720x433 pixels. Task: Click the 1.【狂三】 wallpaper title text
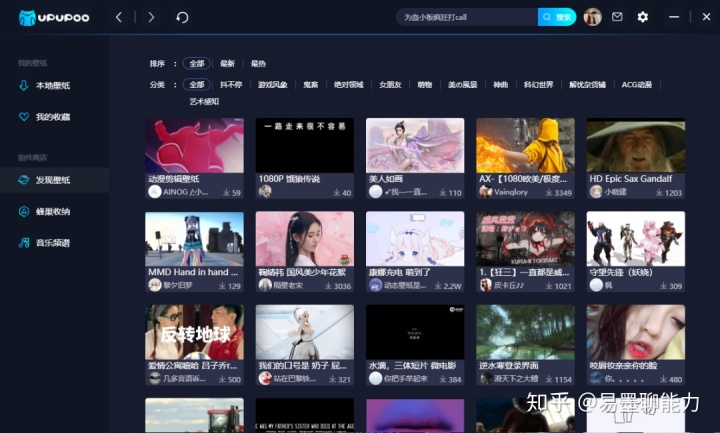point(524,272)
